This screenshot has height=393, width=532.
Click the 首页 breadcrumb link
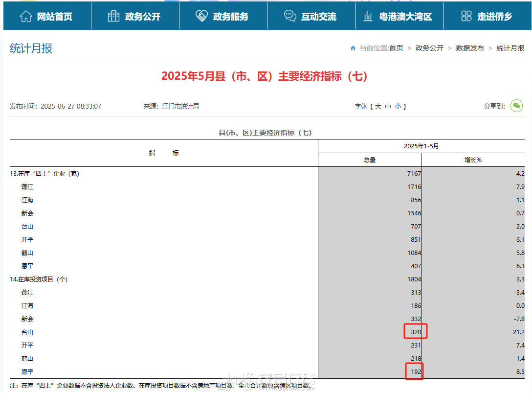click(x=396, y=48)
